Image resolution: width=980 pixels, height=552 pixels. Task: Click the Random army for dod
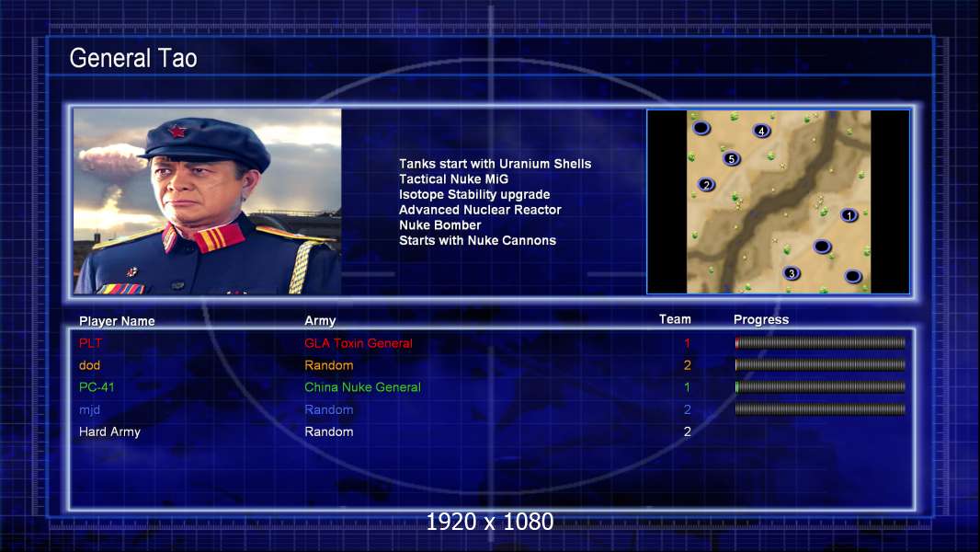pos(329,365)
